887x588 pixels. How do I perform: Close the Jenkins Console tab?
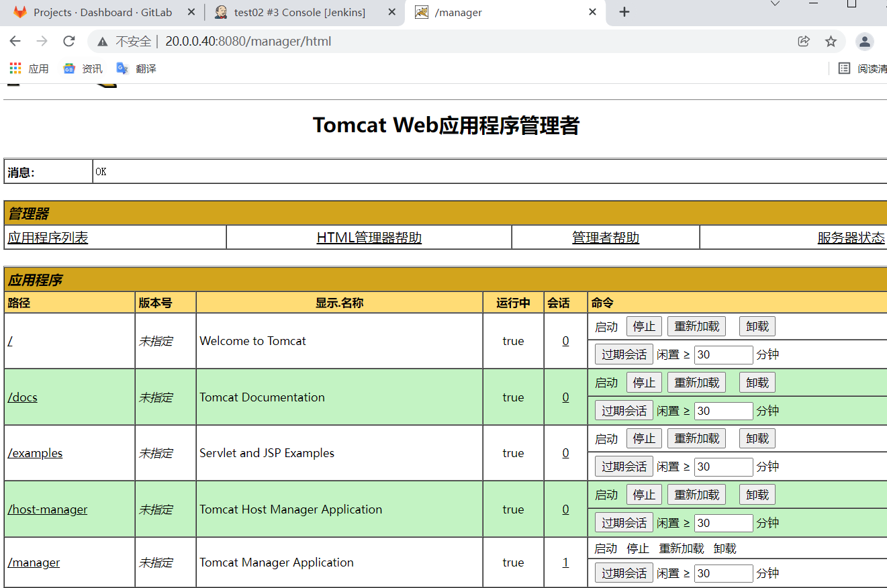tap(392, 12)
